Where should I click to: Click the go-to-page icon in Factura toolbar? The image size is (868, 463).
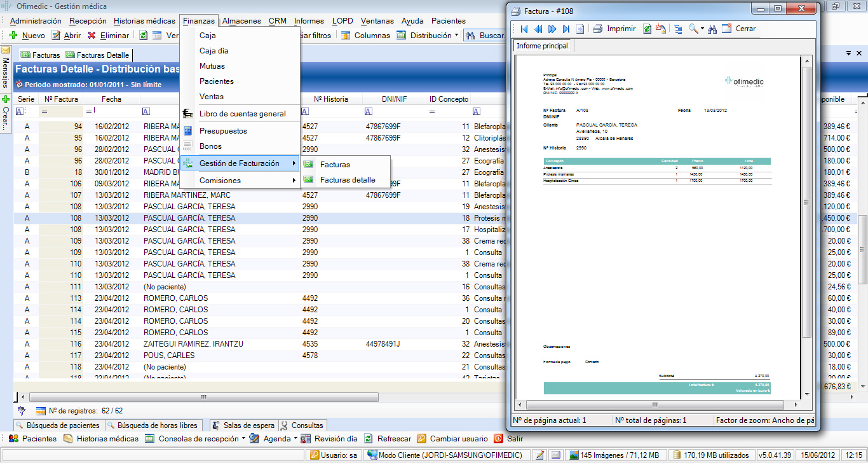click(x=580, y=29)
